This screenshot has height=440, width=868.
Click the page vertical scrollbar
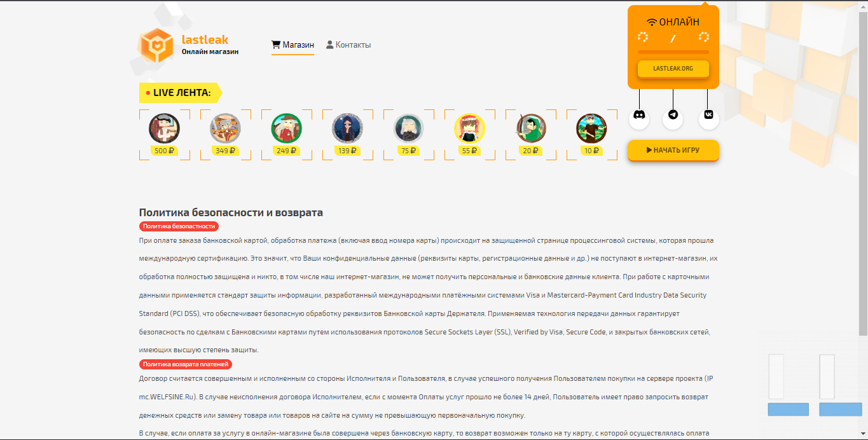863,169
